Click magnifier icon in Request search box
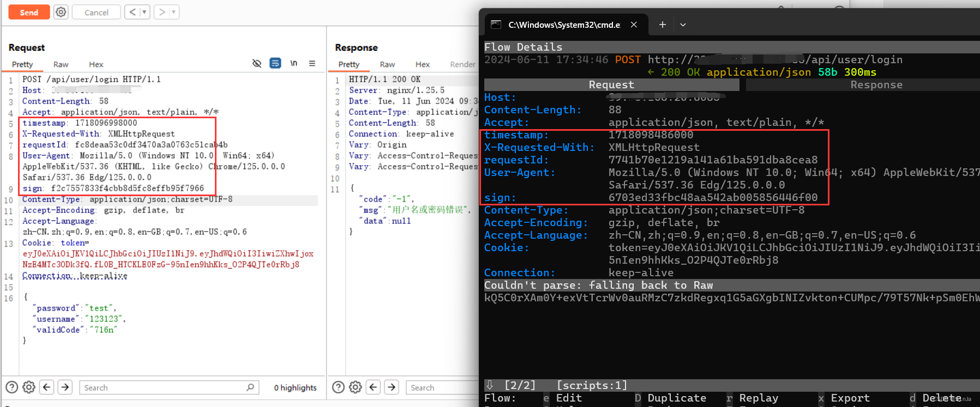 (x=250, y=387)
